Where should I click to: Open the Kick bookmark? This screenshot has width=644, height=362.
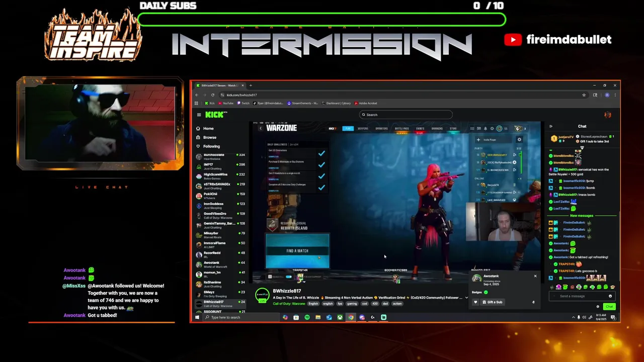[x=209, y=103]
